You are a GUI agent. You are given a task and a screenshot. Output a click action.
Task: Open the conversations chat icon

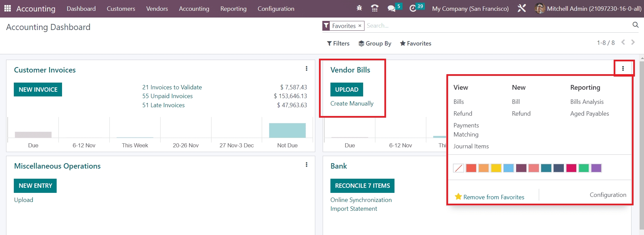click(x=391, y=8)
